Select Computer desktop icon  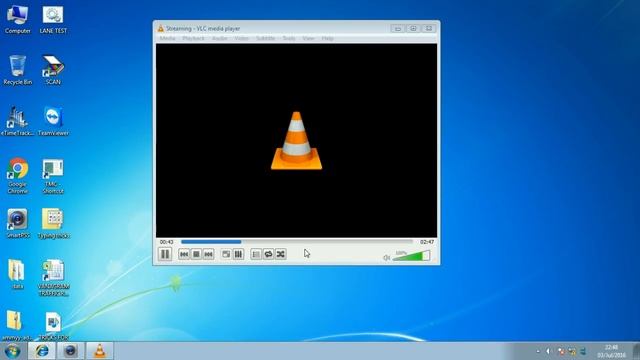[x=18, y=20]
